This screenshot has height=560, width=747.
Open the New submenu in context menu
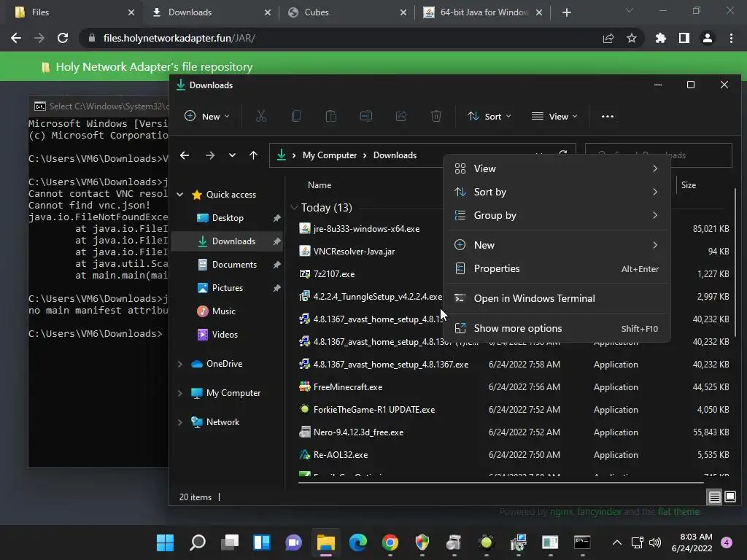pos(557,245)
